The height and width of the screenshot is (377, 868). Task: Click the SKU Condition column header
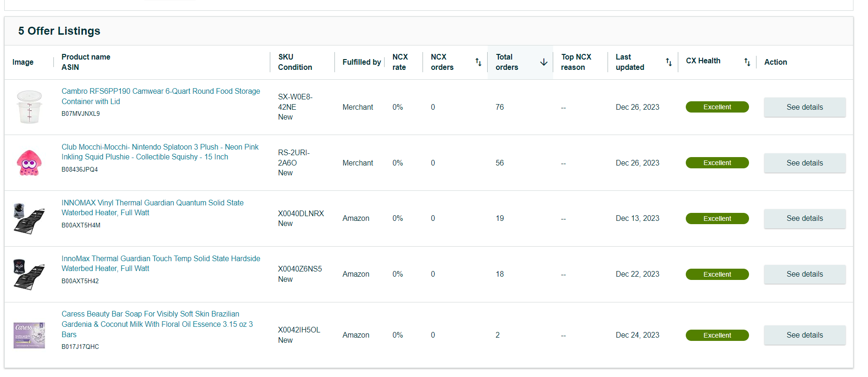[295, 62]
